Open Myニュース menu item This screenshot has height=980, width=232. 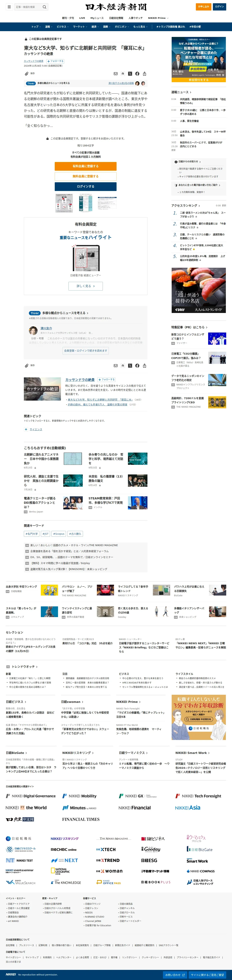pyautogui.click(x=97, y=18)
